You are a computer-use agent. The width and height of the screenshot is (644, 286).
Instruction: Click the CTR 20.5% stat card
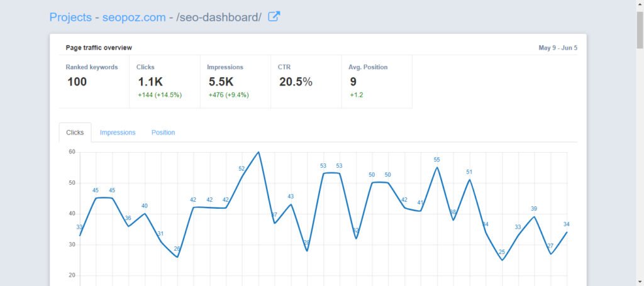point(306,81)
